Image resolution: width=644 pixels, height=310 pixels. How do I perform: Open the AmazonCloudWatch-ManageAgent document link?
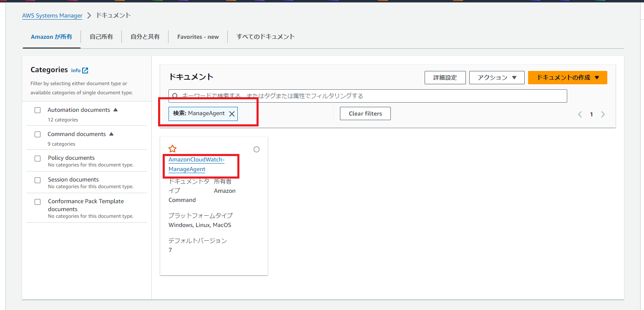196,164
